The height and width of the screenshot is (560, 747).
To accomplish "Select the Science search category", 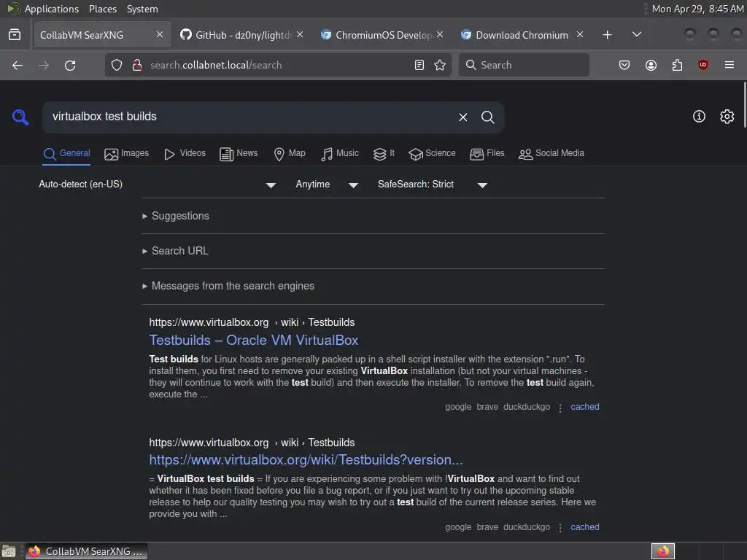I will 432,154.
